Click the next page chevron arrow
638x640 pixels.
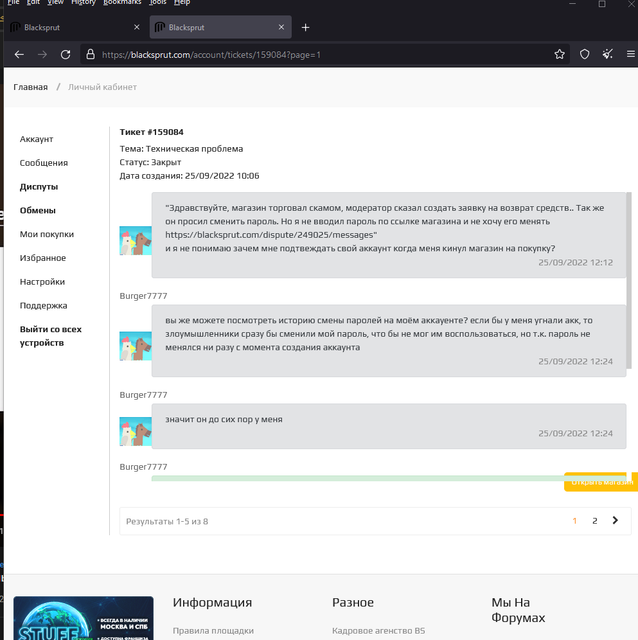tap(615, 520)
